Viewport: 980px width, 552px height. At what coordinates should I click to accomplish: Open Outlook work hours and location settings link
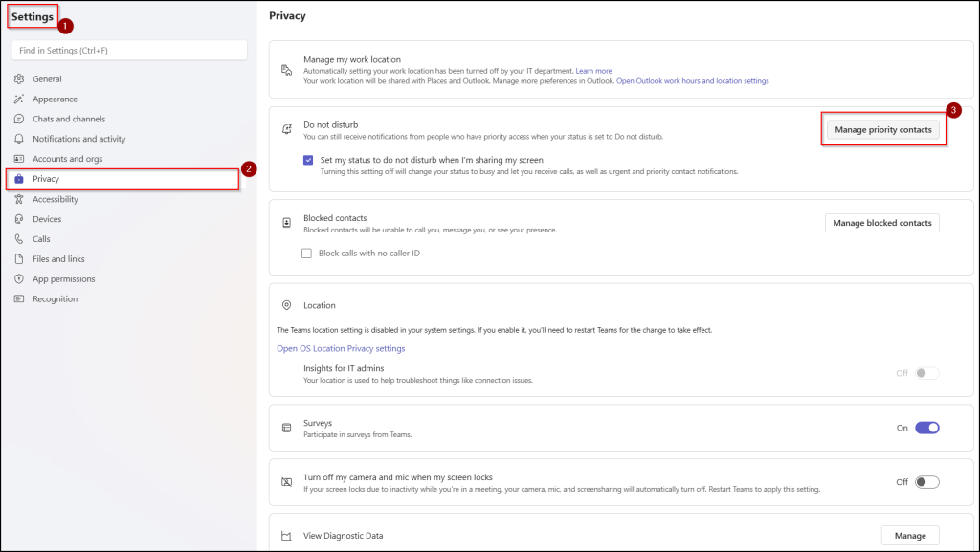tap(693, 81)
